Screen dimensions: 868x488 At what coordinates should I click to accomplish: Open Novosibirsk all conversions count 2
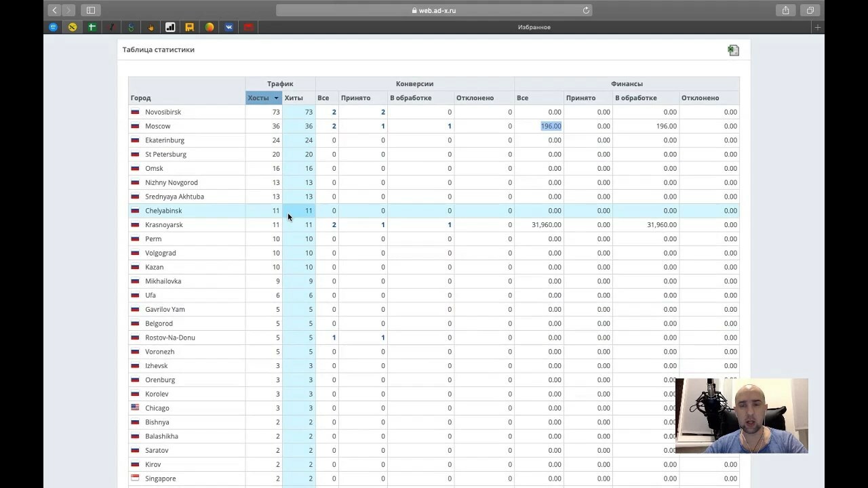click(334, 112)
